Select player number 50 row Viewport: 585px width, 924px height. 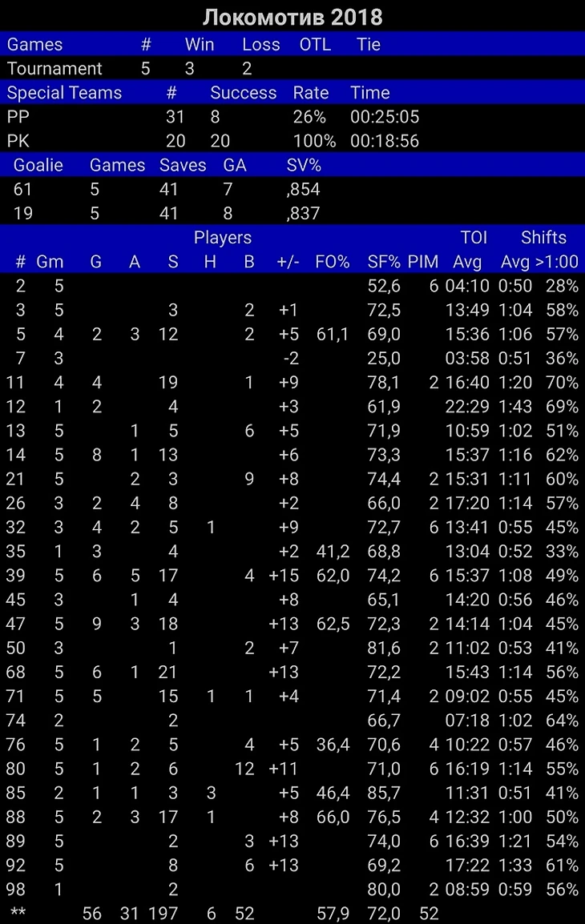pyautogui.click(x=292, y=649)
